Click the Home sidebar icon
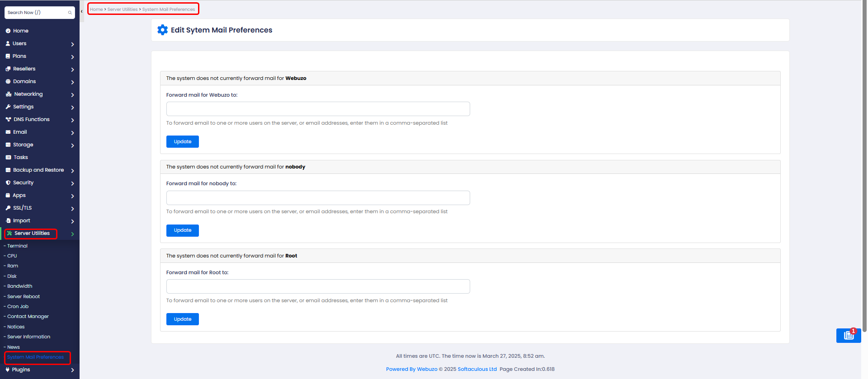Viewport: 868px width, 379px height. coord(8,31)
